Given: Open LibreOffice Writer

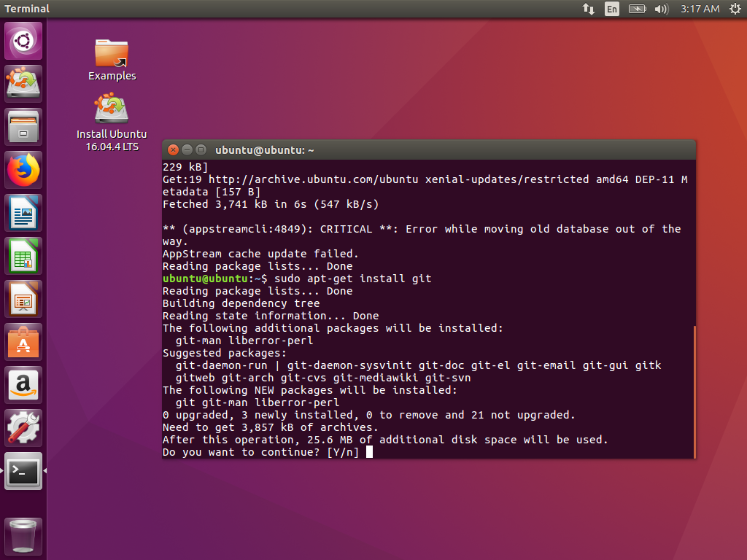Looking at the screenshot, I should pos(23,212).
